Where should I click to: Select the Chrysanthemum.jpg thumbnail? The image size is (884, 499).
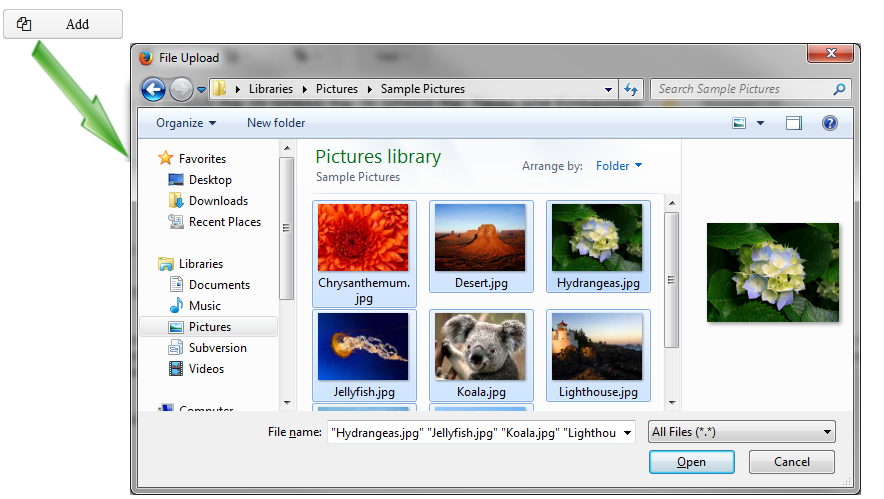tap(364, 254)
